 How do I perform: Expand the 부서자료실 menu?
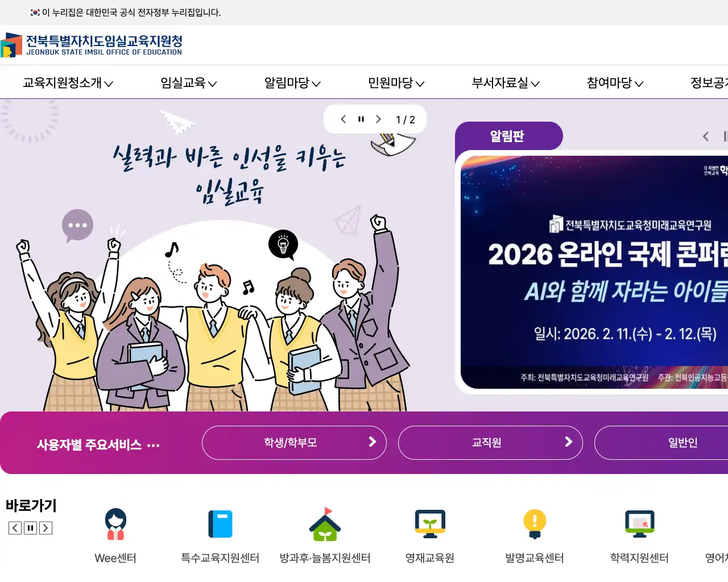[x=506, y=83]
